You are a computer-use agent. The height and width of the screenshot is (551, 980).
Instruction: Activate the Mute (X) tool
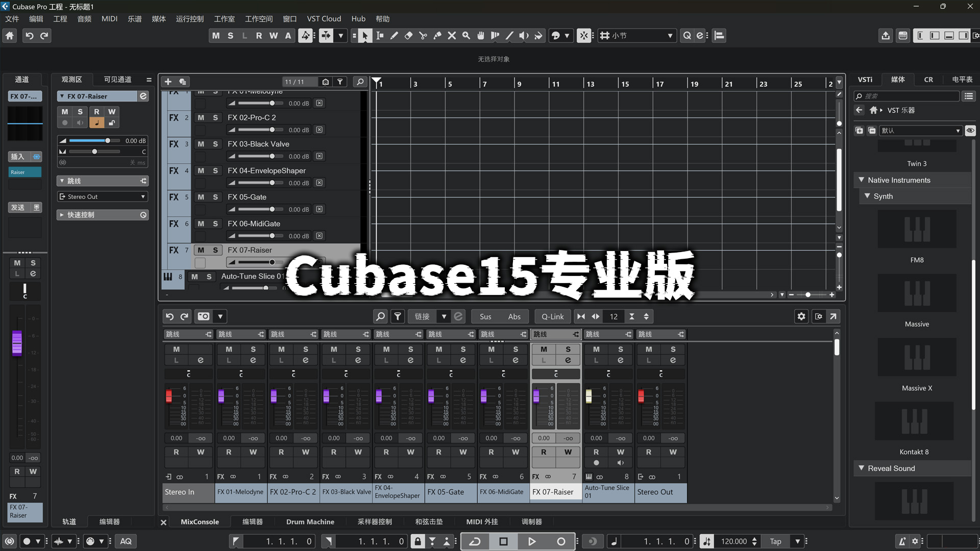pos(451,36)
